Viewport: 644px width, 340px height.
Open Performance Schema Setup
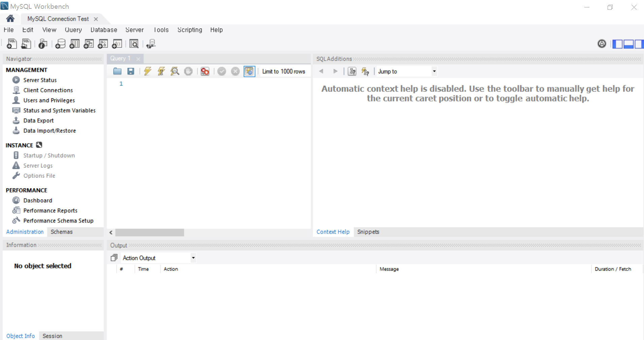58,220
